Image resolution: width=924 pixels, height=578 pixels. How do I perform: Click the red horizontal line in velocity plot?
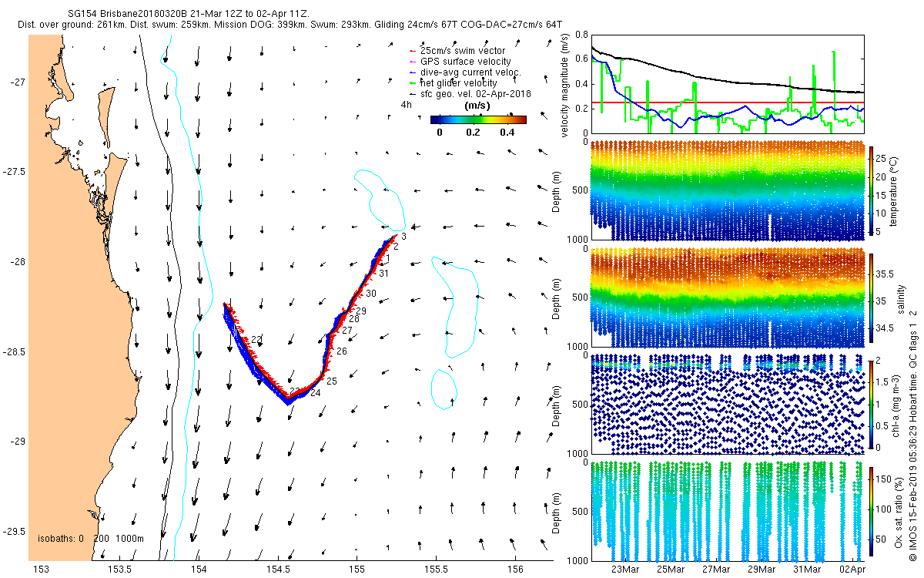727,102
